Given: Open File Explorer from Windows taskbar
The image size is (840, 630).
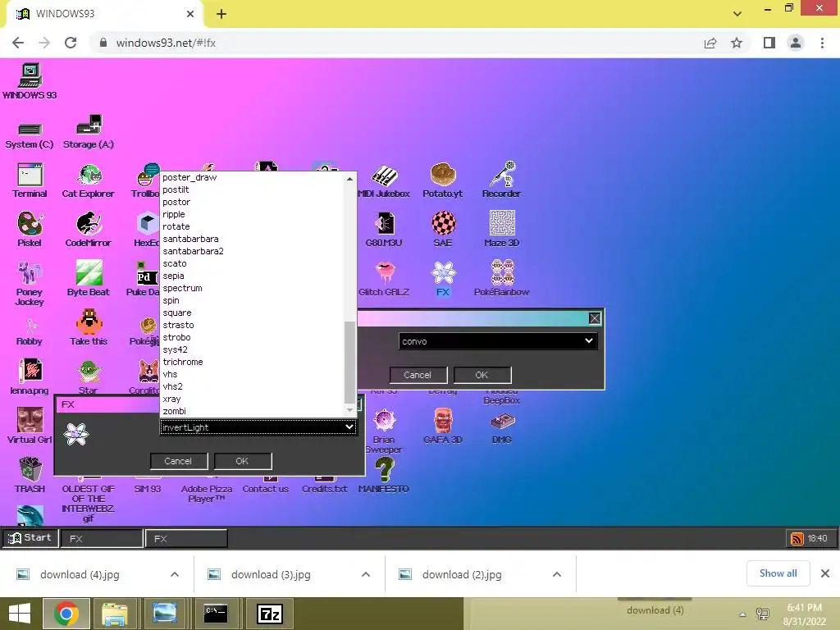Looking at the screenshot, I should 114,614.
